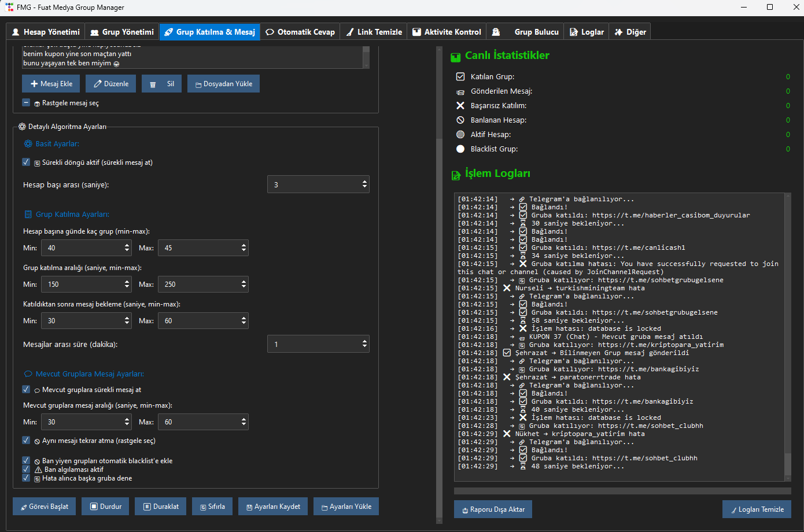804x532 pixels.
Task: Click the Mesaj Ekle button
Action: (x=51, y=84)
